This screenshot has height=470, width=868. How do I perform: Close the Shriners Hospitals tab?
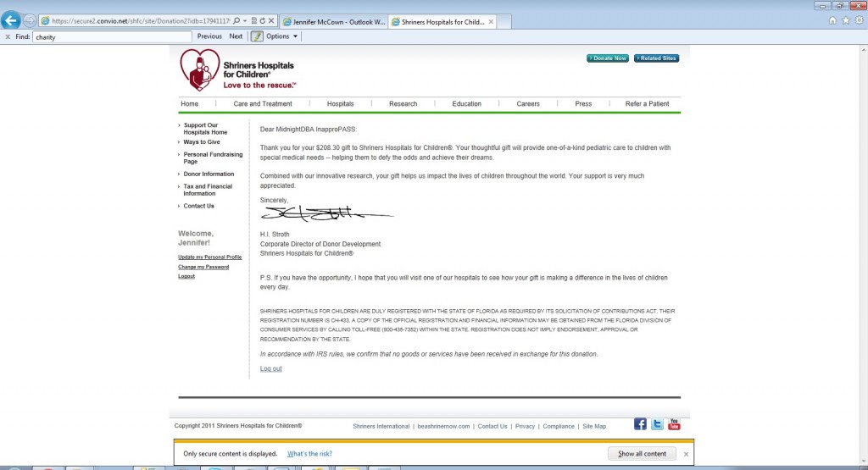491,22
